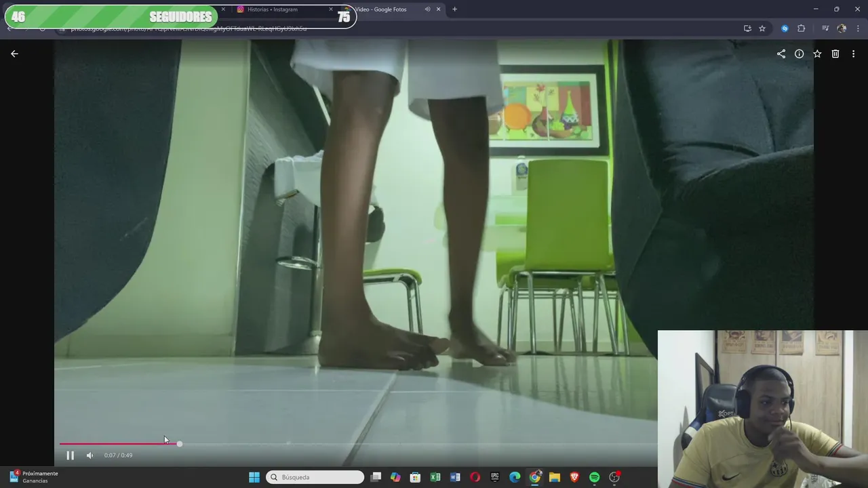The width and height of the screenshot is (868, 488).
Task: Mute the Google Fotos tab audio
Action: tap(427, 9)
